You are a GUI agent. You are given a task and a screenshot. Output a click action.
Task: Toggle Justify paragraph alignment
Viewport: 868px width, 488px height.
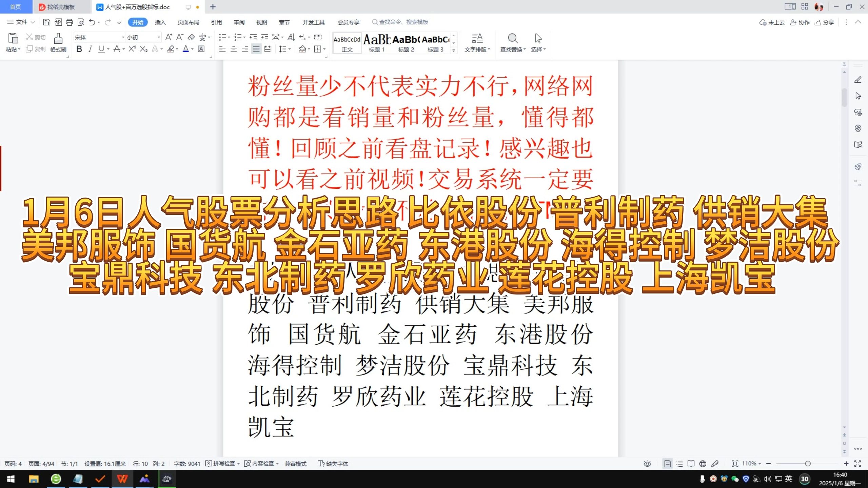click(x=256, y=49)
